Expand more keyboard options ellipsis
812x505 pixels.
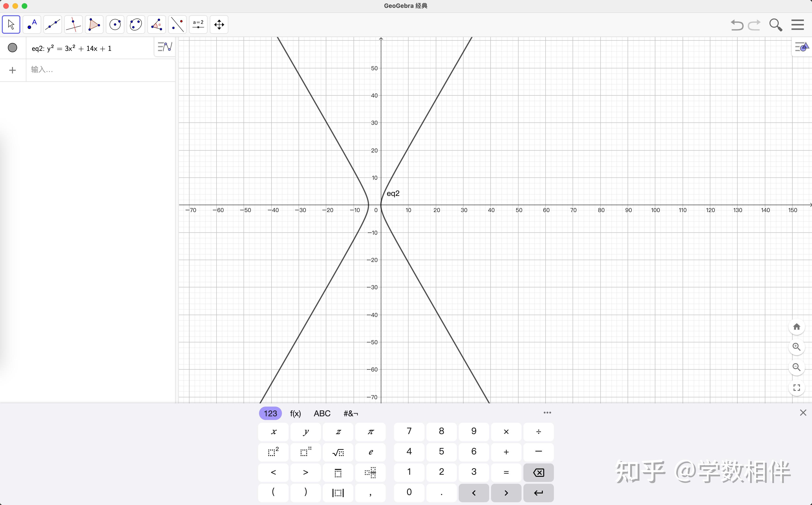(547, 413)
